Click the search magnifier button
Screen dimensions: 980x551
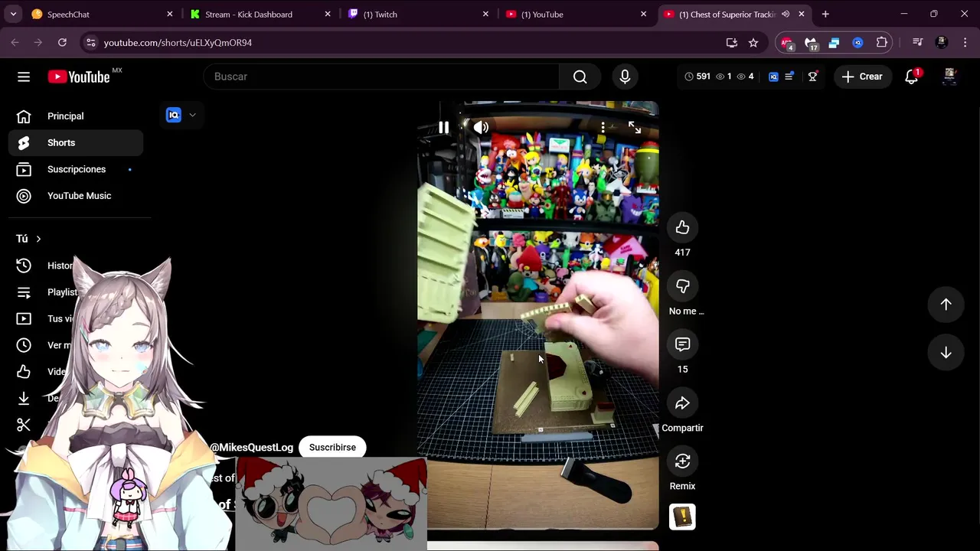580,77
